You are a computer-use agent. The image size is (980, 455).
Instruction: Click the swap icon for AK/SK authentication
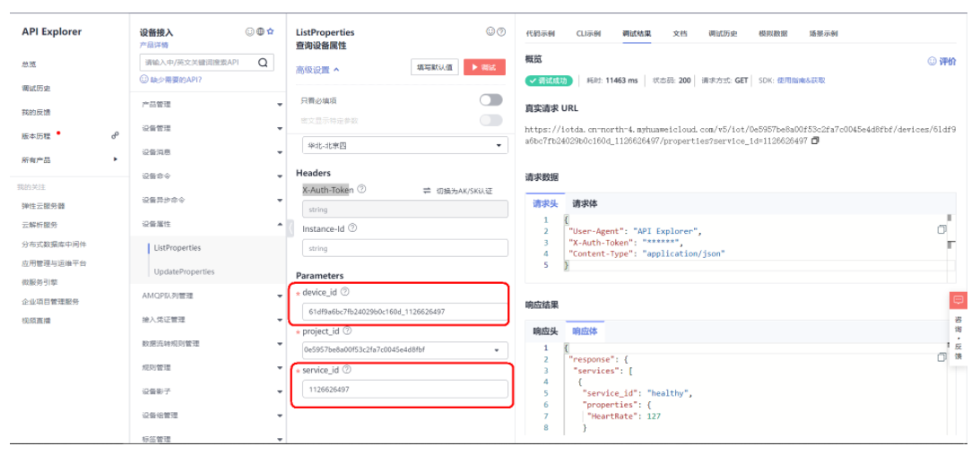coord(427,191)
